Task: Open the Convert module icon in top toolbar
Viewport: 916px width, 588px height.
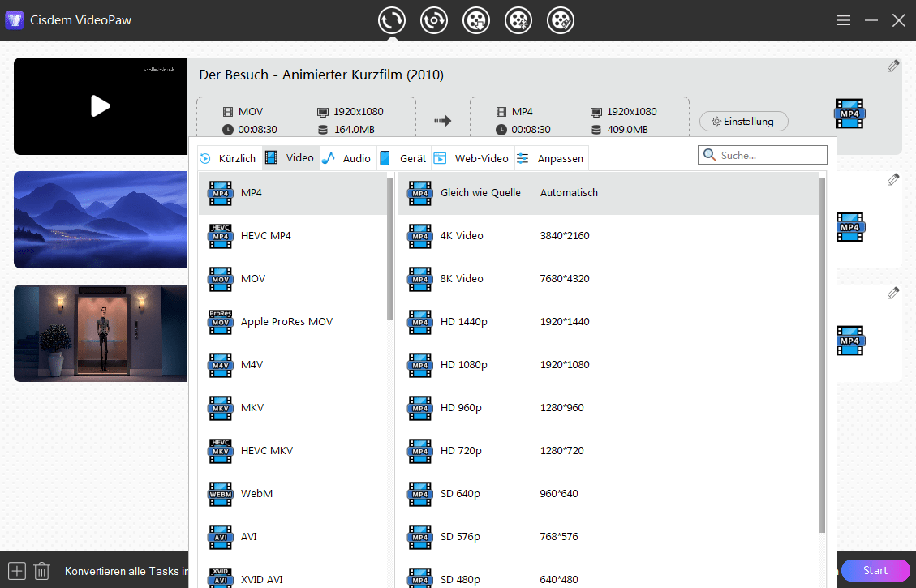Action: click(392, 20)
